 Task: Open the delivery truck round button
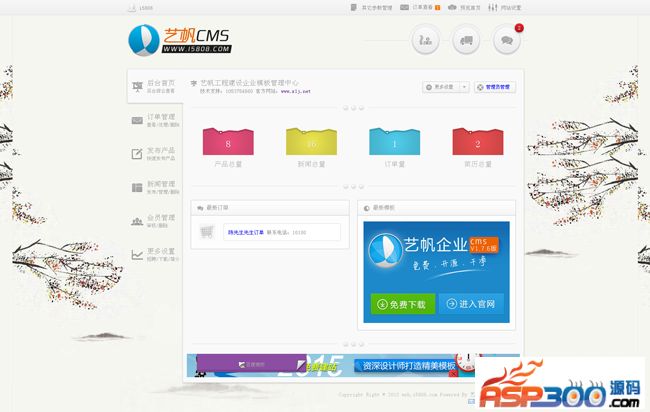[x=466, y=40]
